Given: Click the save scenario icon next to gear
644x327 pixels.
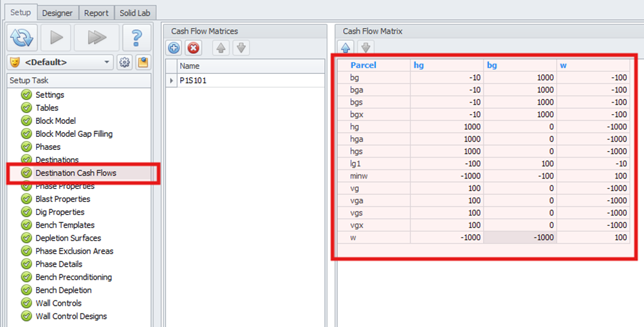Looking at the screenshot, I should [x=143, y=62].
